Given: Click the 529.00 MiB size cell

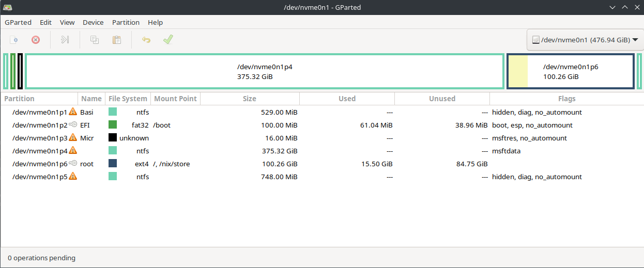Looking at the screenshot, I should [x=279, y=112].
